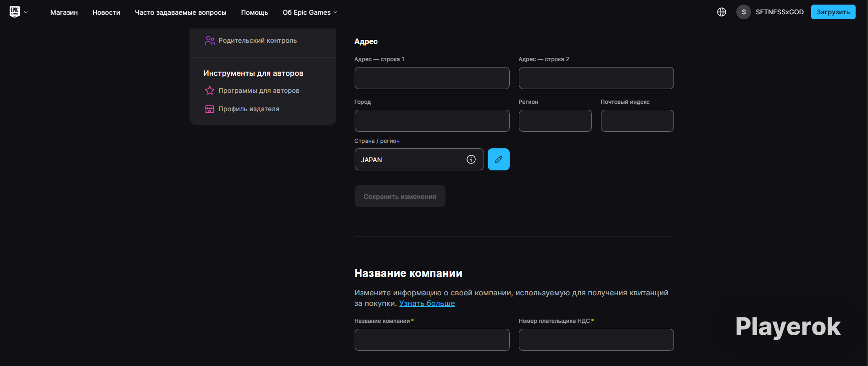This screenshot has height=366, width=868.
Task: Click the parental control people icon
Action: [x=210, y=40]
